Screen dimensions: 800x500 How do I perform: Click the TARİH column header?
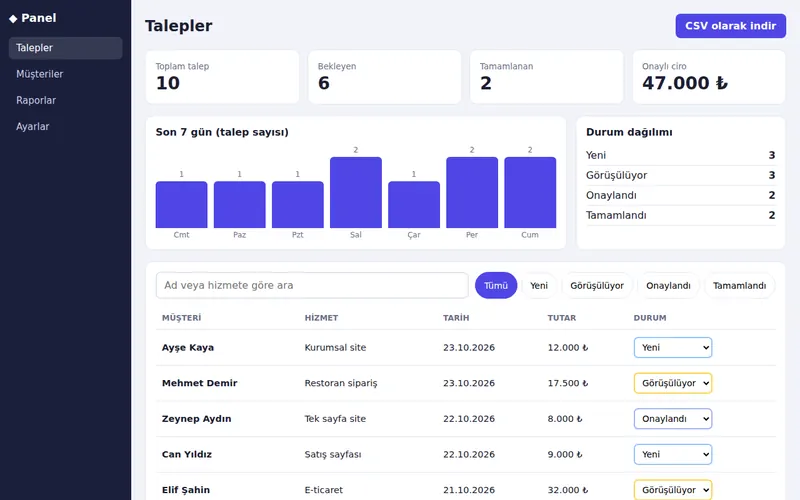point(456,318)
